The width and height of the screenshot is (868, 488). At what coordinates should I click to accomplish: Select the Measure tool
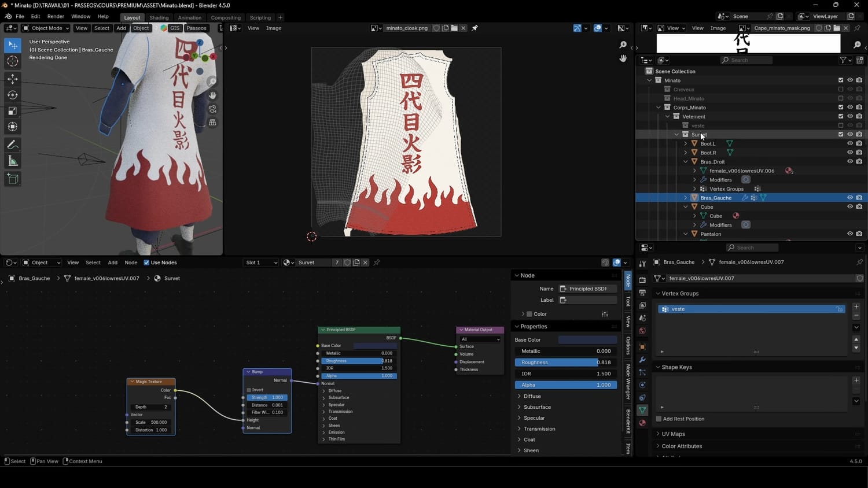[13, 161]
